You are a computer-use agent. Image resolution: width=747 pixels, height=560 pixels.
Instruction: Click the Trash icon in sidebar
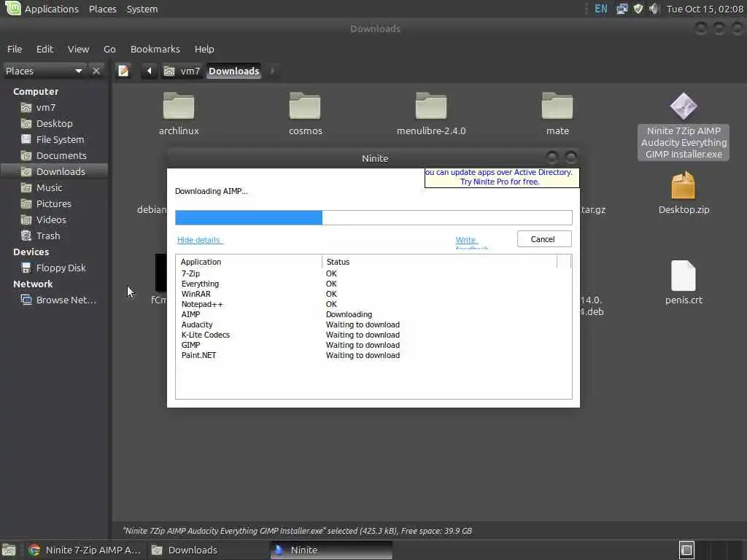[x=26, y=236]
